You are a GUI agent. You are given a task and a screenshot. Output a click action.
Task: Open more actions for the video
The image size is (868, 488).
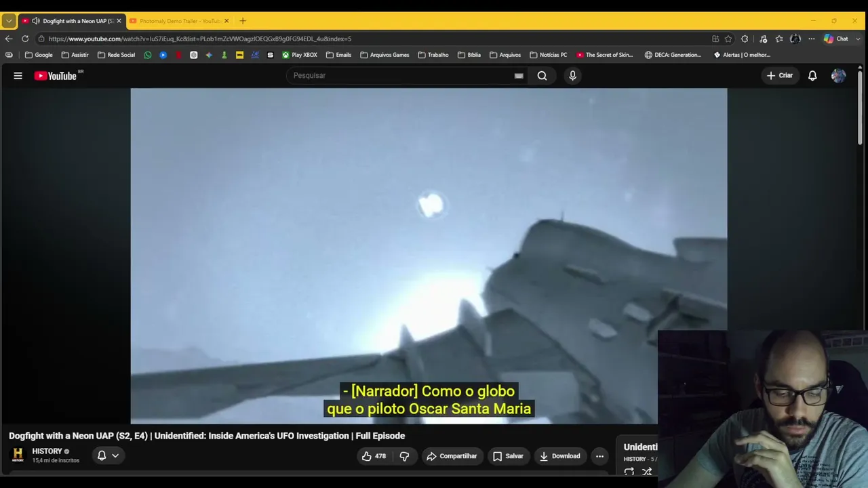point(599,456)
